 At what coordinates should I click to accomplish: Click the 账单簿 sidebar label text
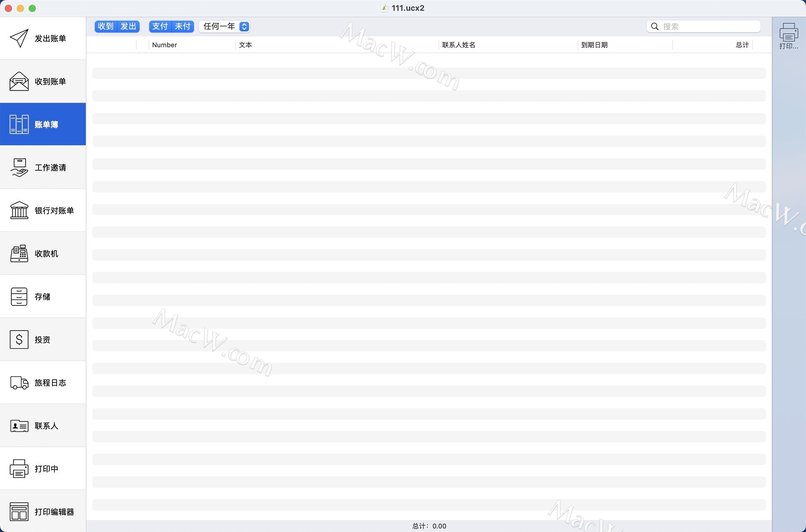pyautogui.click(x=47, y=125)
